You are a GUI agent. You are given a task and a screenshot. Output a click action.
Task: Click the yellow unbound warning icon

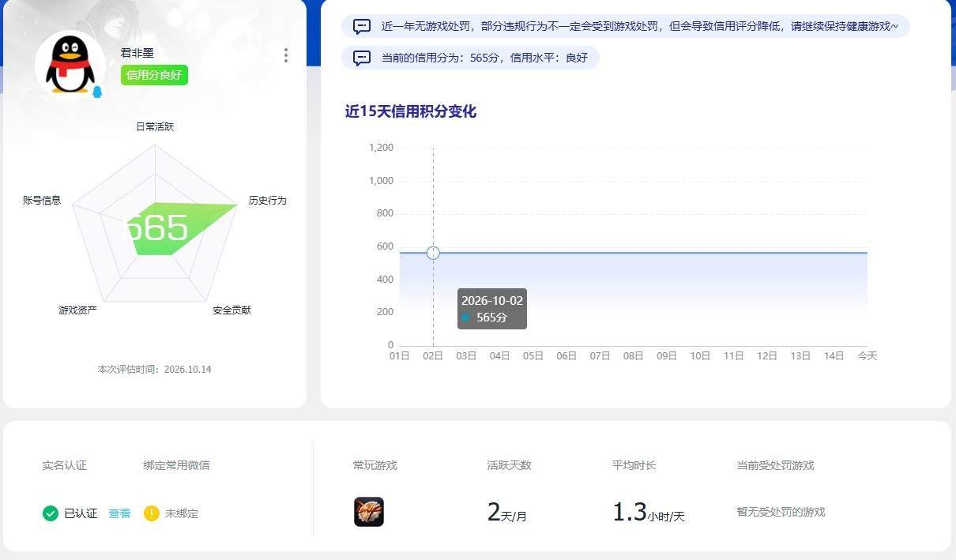click(x=152, y=513)
